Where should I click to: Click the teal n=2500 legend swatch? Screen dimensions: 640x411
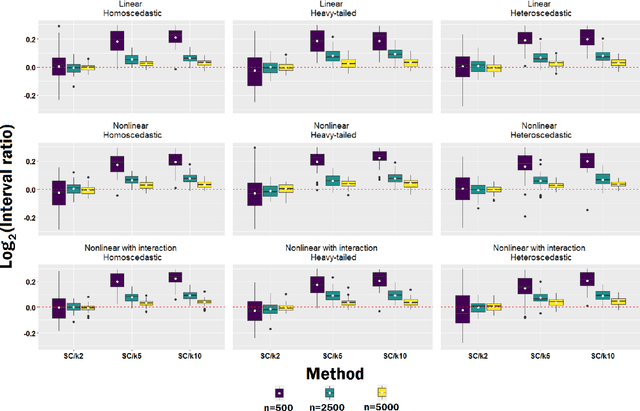(x=329, y=391)
